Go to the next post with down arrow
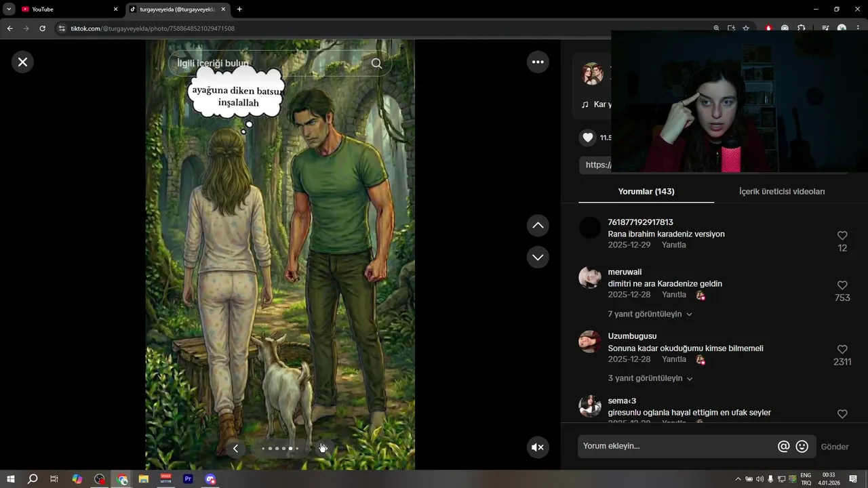This screenshot has width=868, height=488. pos(538,258)
